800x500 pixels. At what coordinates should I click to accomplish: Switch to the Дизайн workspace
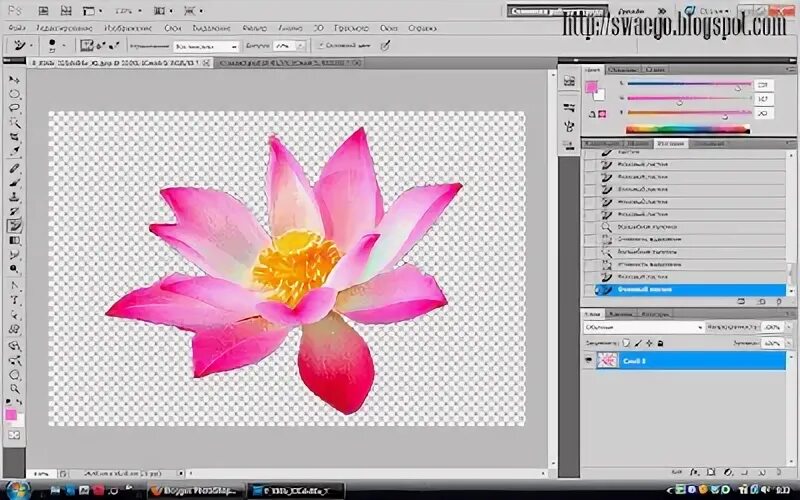631,11
